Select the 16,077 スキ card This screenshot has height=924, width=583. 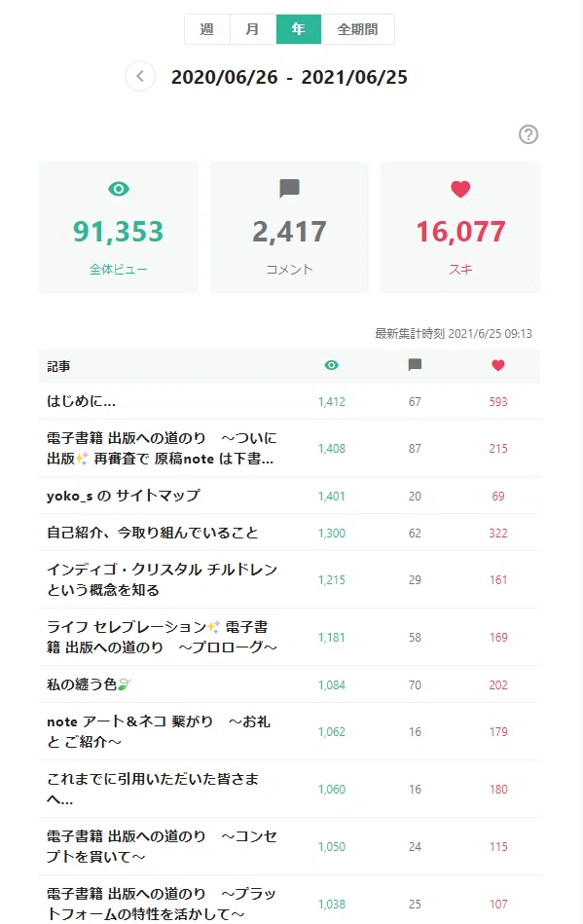coord(460,228)
